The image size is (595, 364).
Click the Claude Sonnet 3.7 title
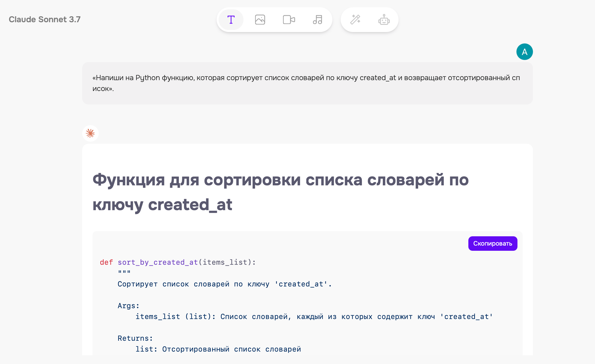click(x=44, y=19)
